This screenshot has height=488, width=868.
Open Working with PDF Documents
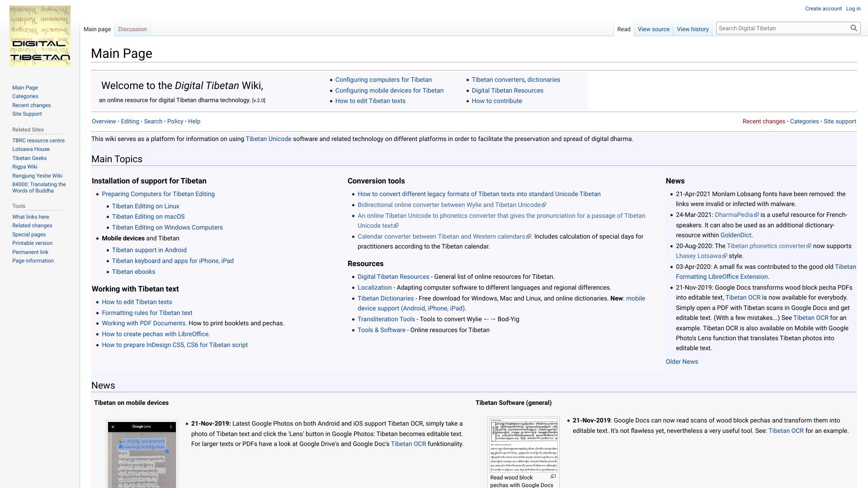[x=143, y=323]
